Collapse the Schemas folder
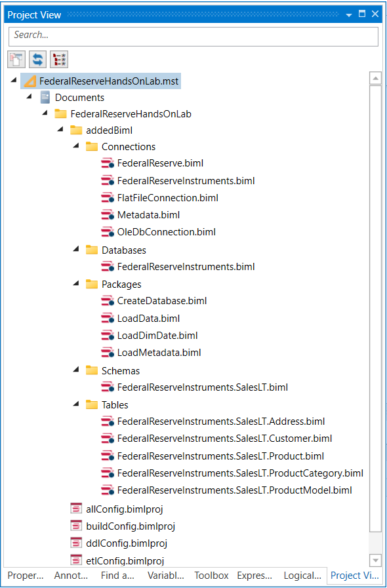387x588 pixels. point(75,370)
